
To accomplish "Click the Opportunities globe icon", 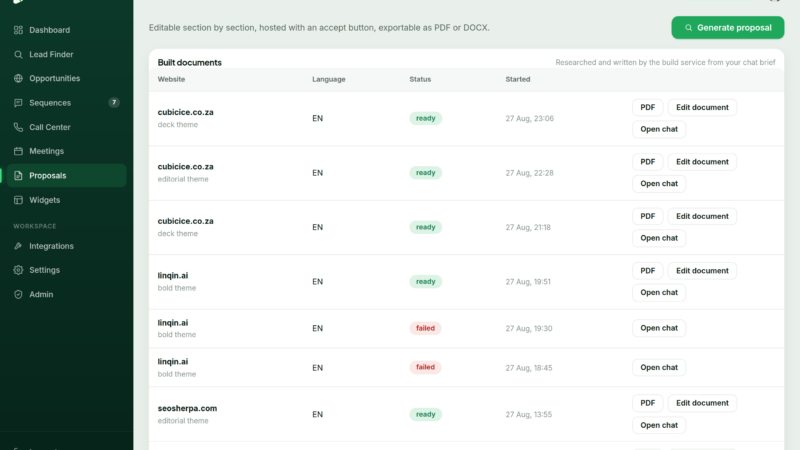I will click(18, 79).
